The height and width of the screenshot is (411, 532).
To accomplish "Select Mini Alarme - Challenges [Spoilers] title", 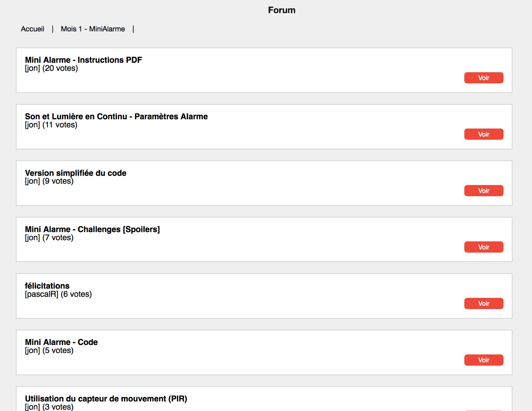I will point(92,229).
